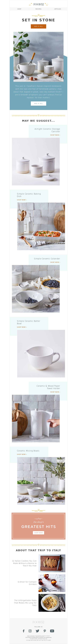Shop now for Airtight Ceramic Storage Canister
The image size is (77, 644).
(x=55, y=135)
